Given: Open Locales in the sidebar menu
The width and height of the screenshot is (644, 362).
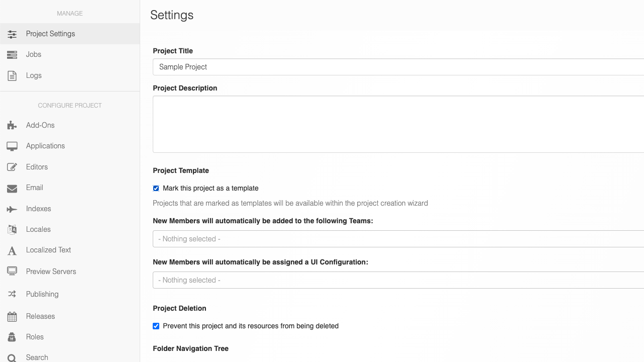Looking at the screenshot, I should (x=38, y=229).
